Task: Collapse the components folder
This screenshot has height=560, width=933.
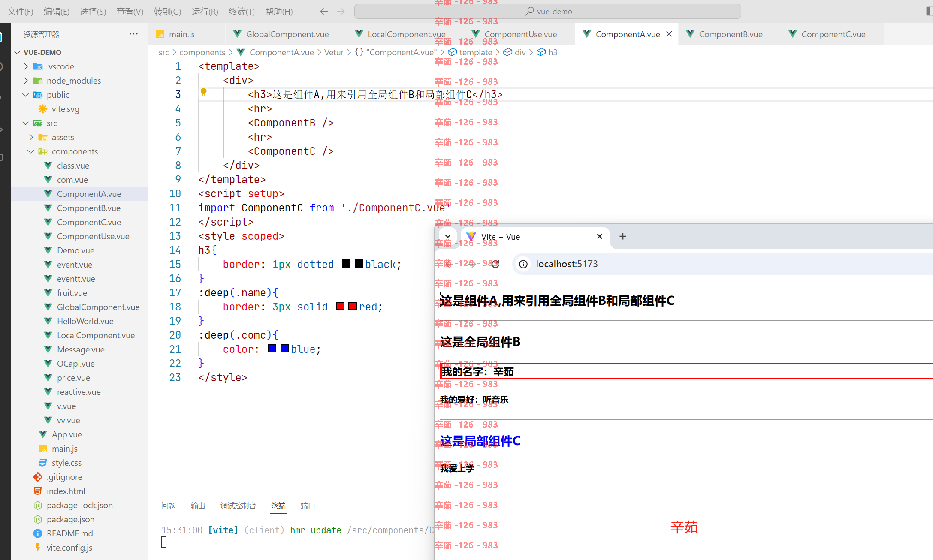Action: coord(31,151)
